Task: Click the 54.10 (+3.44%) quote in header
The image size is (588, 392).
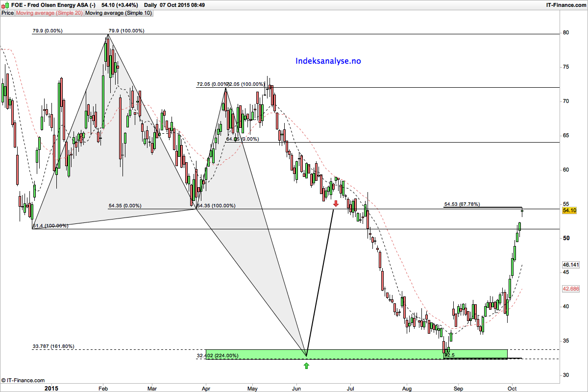Action: (120, 4)
